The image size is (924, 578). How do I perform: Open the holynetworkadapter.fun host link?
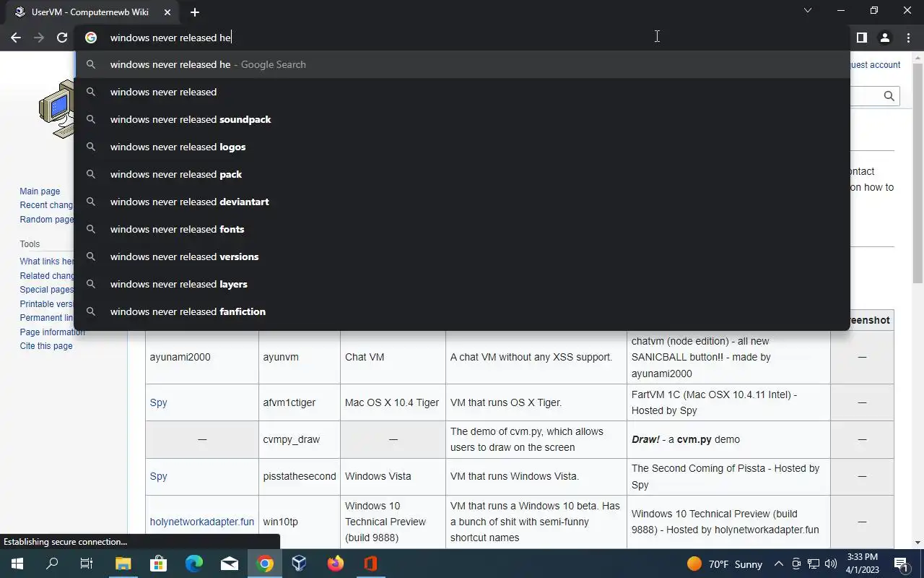pos(202,522)
